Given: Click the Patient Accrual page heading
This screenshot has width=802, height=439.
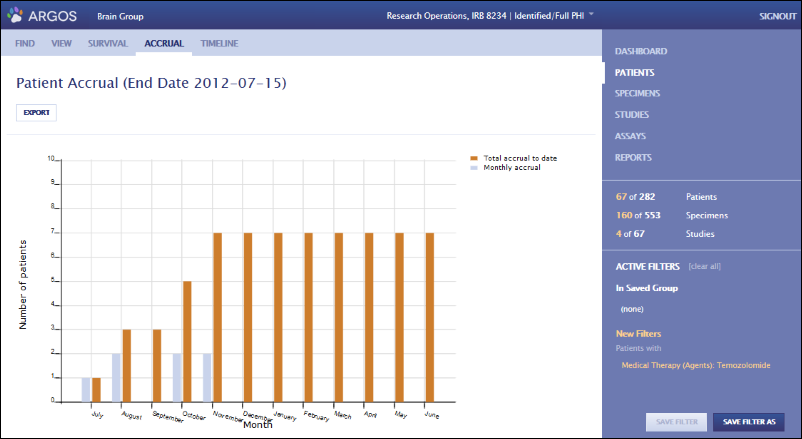Looking at the screenshot, I should pos(151,83).
